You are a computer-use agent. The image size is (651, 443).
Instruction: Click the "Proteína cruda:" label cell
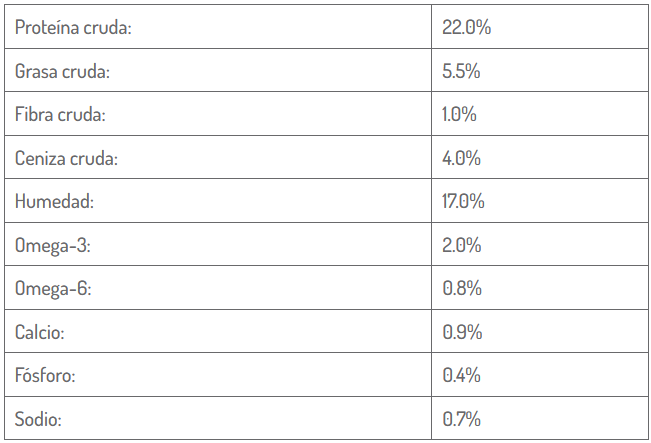coord(73,28)
